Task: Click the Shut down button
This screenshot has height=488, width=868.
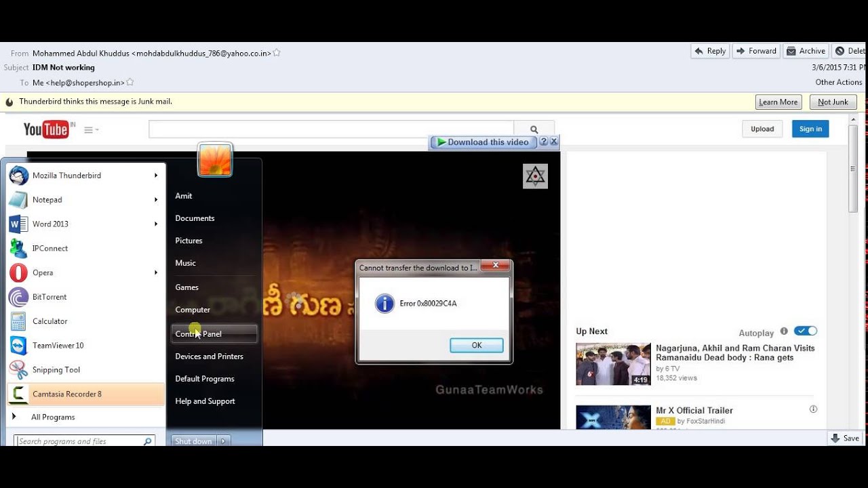Action: click(193, 441)
